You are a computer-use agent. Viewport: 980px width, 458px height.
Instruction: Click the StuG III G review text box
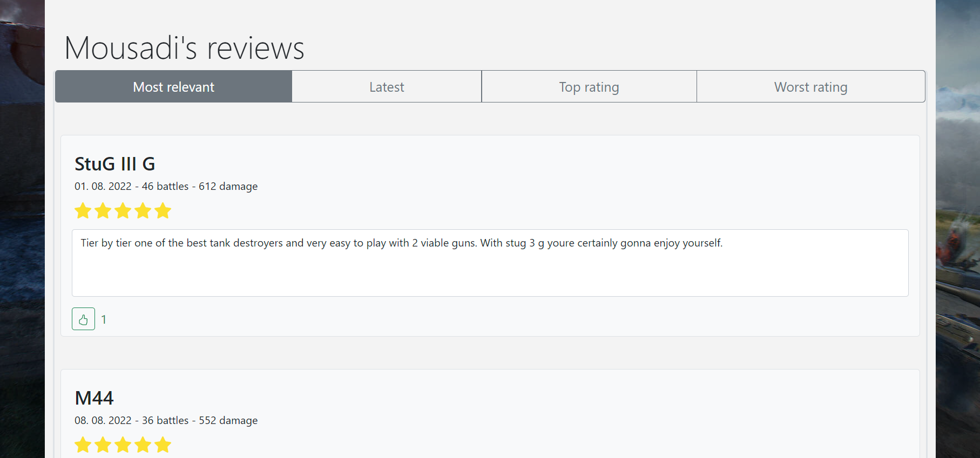coord(490,263)
